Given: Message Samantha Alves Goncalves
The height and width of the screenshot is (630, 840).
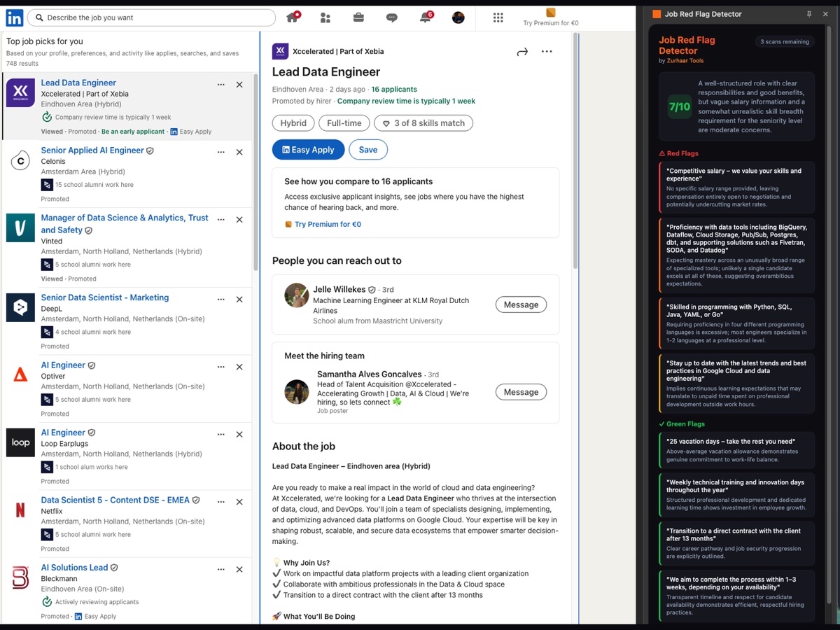Looking at the screenshot, I should (x=521, y=392).
